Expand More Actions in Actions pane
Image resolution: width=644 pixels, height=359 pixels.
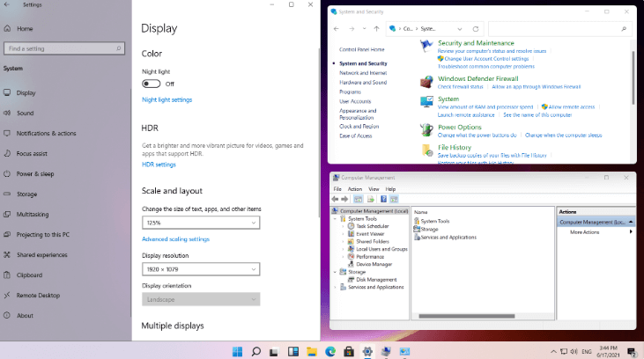[x=631, y=232]
